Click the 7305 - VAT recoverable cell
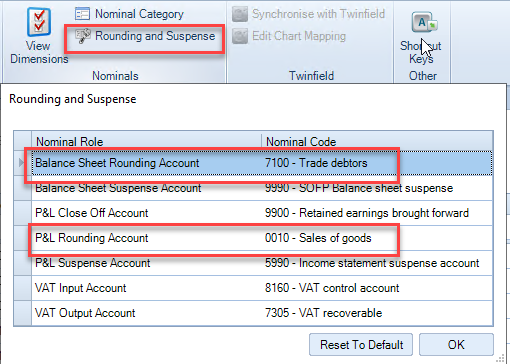The height and width of the screenshot is (364, 510). (x=377, y=313)
